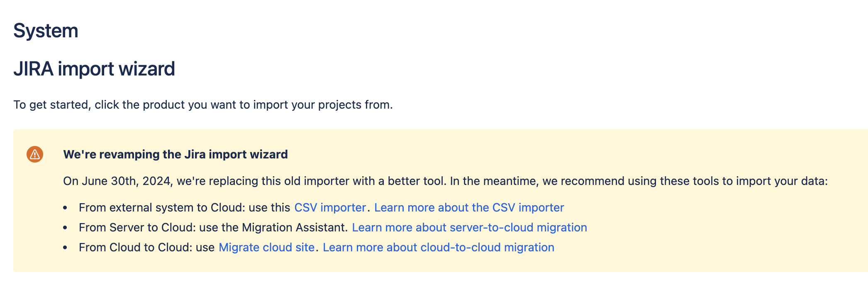Image resolution: width=868 pixels, height=282 pixels.
Task: Click the "System" page heading
Action: (x=46, y=30)
